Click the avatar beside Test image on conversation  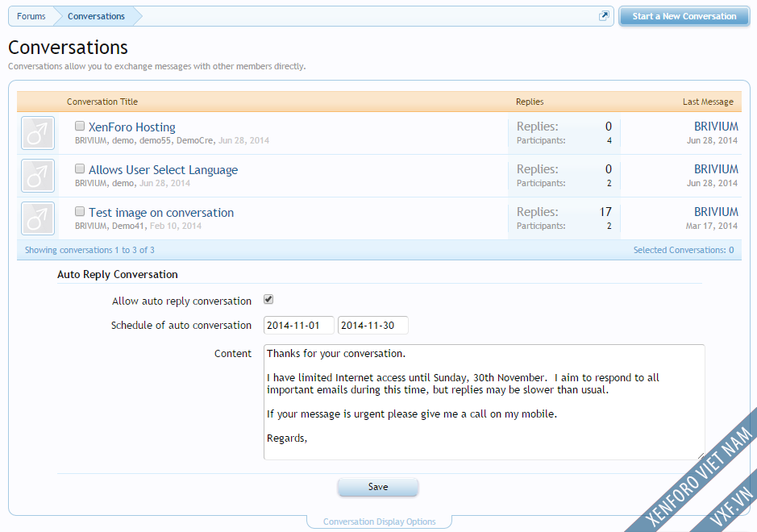pyautogui.click(x=38, y=218)
